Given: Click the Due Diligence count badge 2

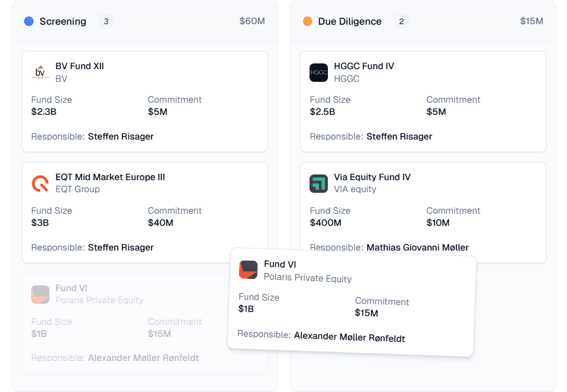Looking at the screenshot, I should (x=401, y=22).
